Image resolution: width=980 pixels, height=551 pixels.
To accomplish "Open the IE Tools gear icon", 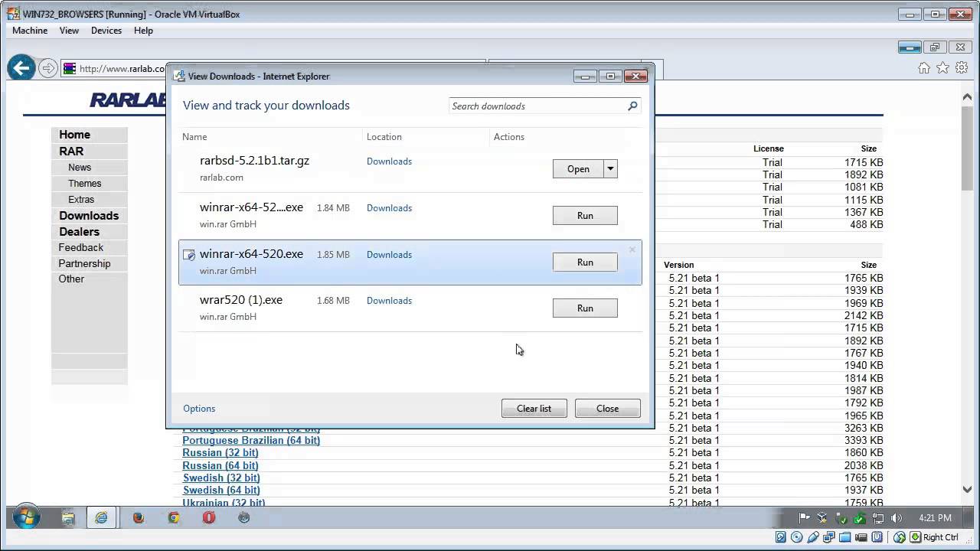I will [961, 68].
